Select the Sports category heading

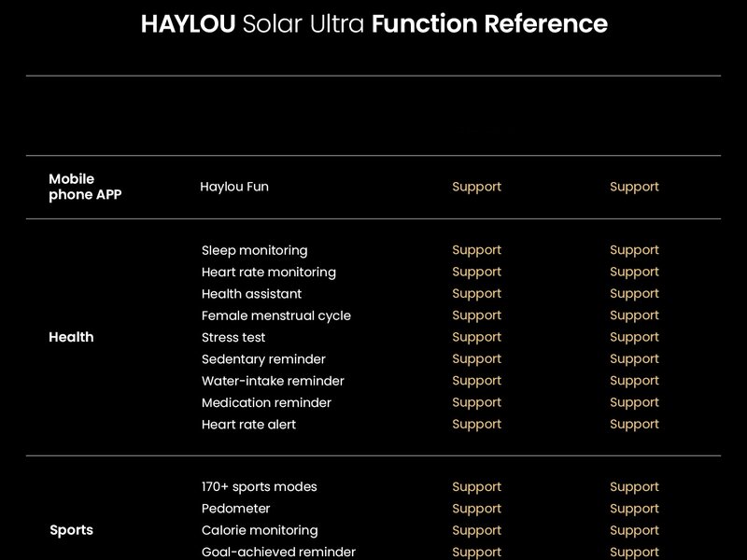point(71,530)
